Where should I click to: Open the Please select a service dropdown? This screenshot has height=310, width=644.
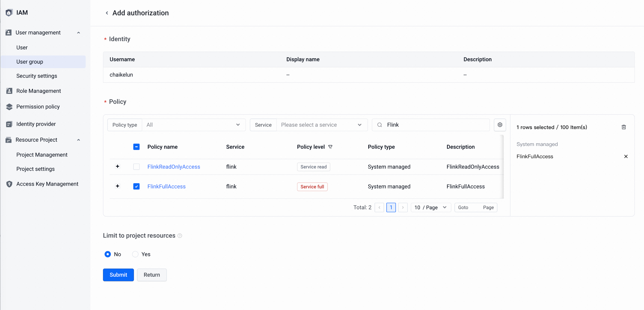point(322,125)
